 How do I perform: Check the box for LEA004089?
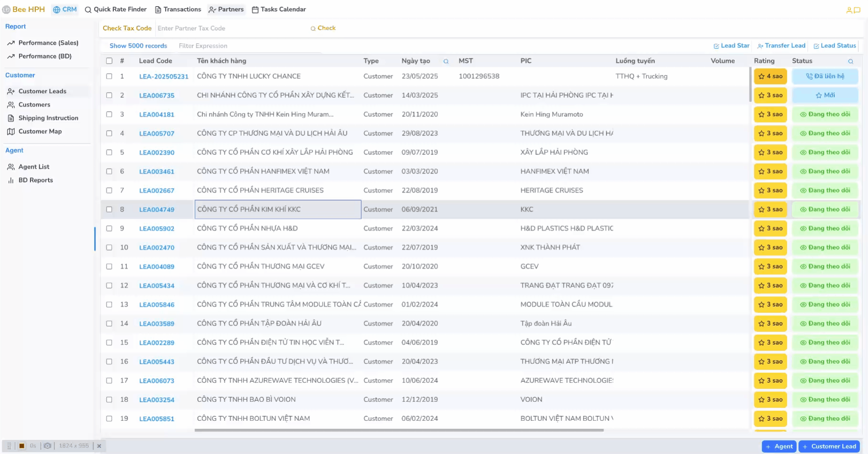(x=109, y=266)
